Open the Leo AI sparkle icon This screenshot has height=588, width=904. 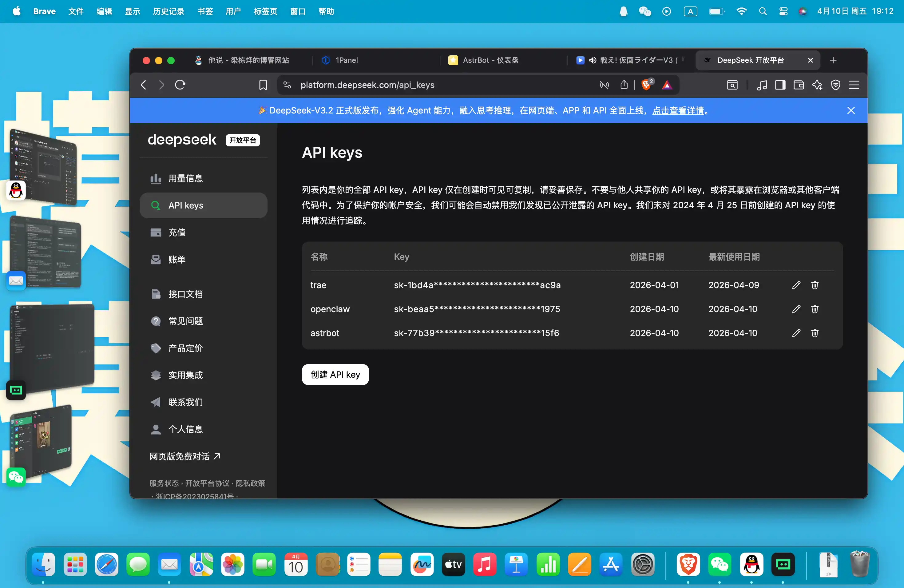point(817,85)
